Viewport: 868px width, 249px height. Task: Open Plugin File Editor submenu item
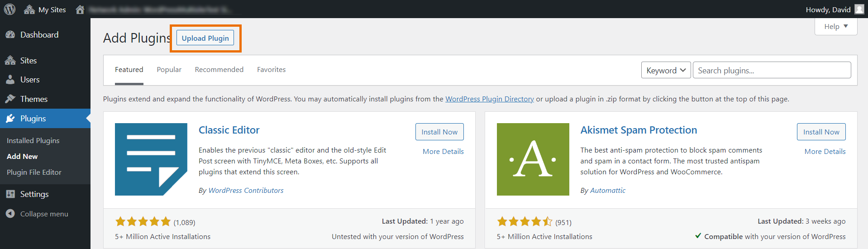tap(34, 172)
